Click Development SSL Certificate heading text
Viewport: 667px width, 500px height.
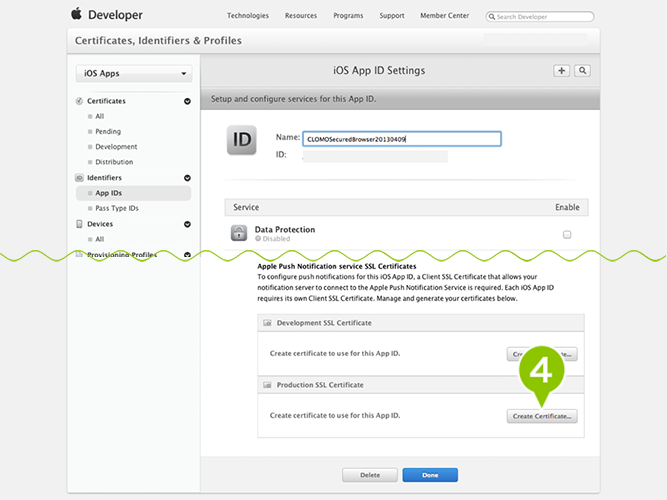[324, 323]
